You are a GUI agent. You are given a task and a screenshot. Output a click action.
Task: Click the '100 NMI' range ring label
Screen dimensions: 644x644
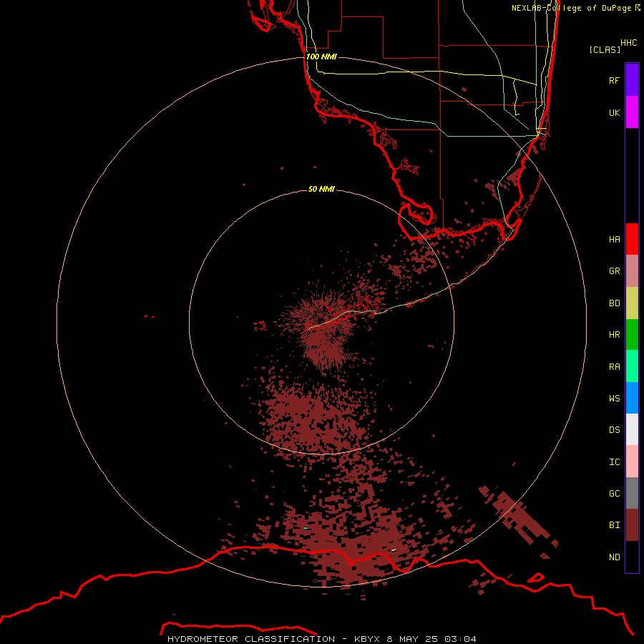tap(321, 57)
